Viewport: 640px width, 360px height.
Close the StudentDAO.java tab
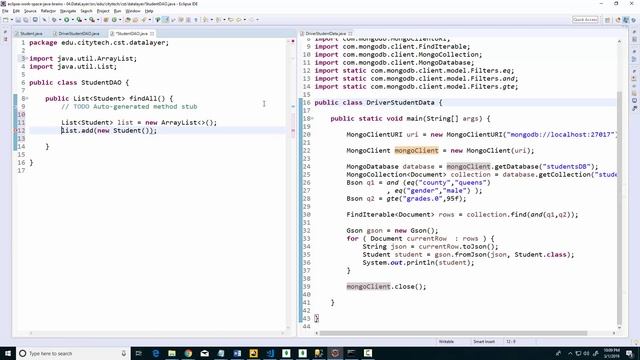point(152,33)
